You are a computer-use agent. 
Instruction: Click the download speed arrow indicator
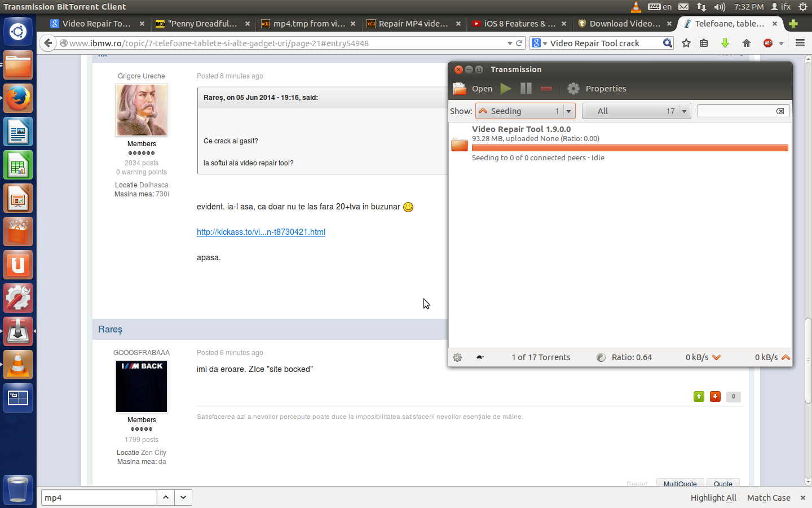tap(717, 357)
